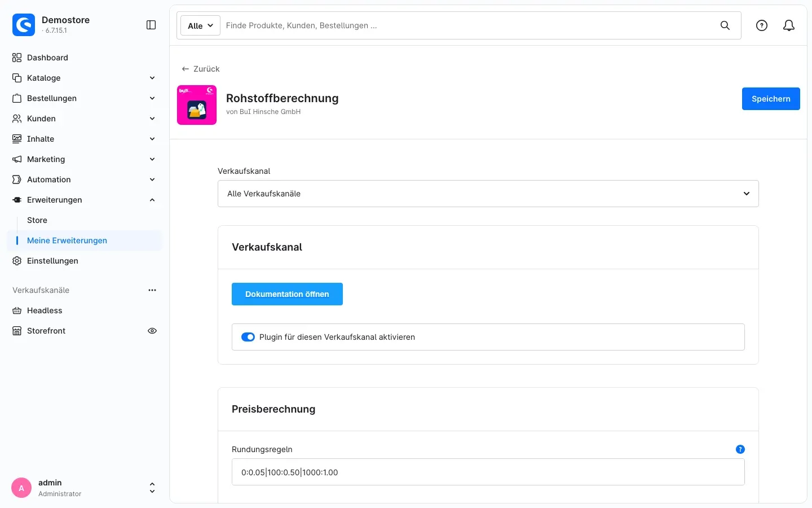Click the Shopware Demostore logo
Screen dimensions: 812x508
tap(24, 25)
